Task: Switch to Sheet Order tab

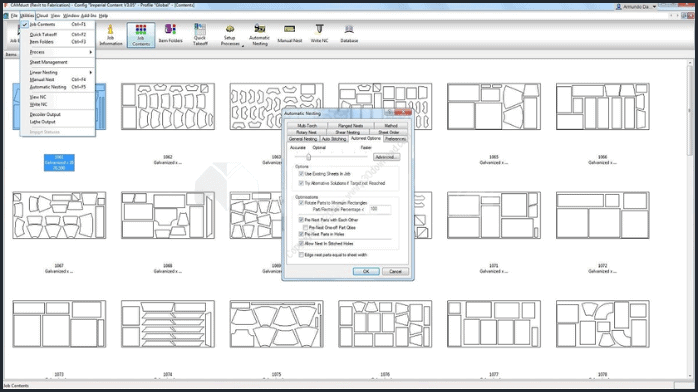Action: tap(389, 133)
